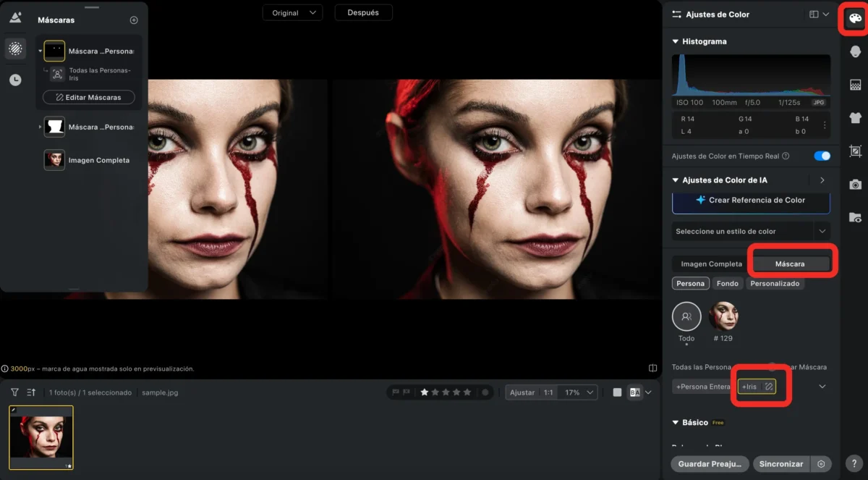Select the Imagen Completa mask row
The image size is (868, 480).
(88, 160)
